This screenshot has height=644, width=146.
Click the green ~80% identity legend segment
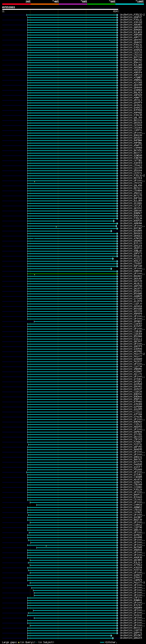pyautogui.click(x=101, y=4)
